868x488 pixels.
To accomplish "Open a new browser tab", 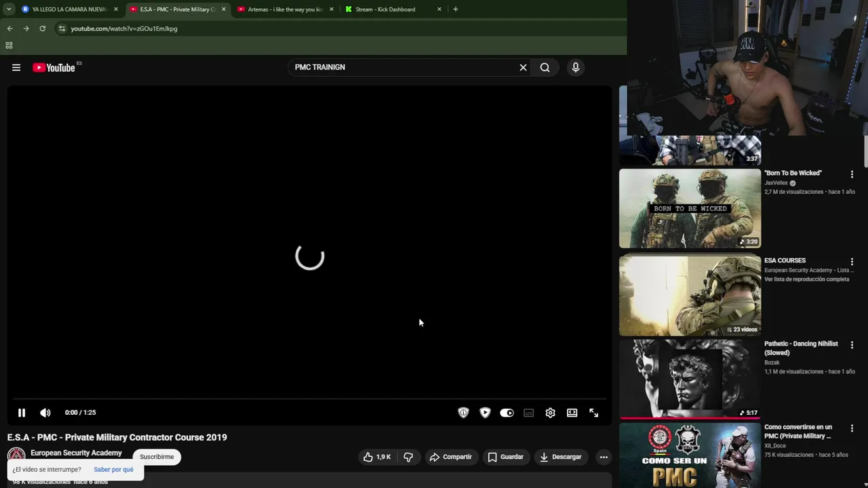I will (x=455, y=9).
